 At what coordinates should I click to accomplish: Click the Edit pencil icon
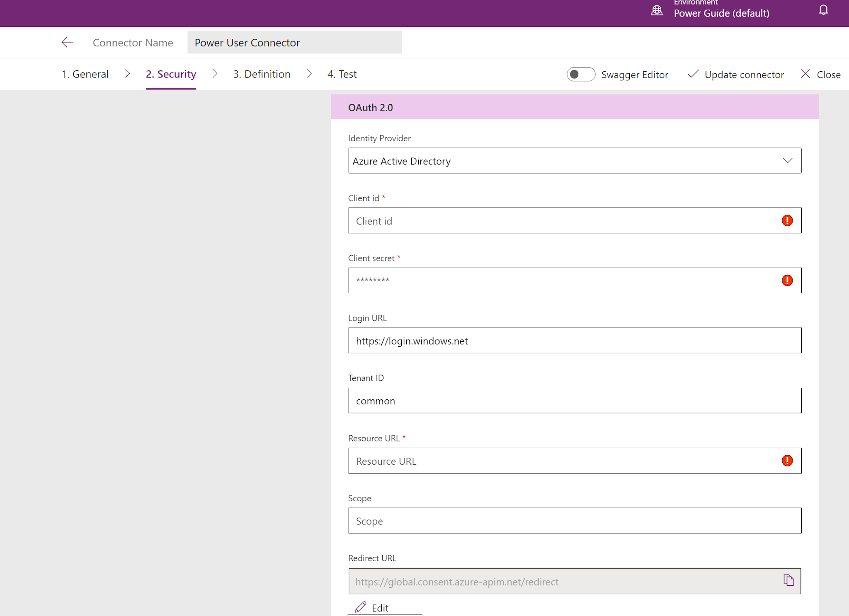[x=361, y=607]
